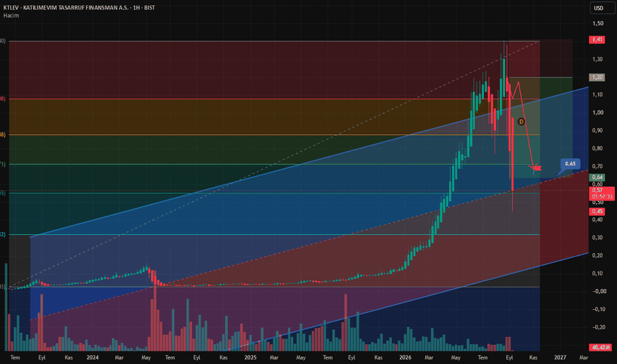Click the 0,80 price scale value
This screenshot has width=617, height=364.
(598, 148)
